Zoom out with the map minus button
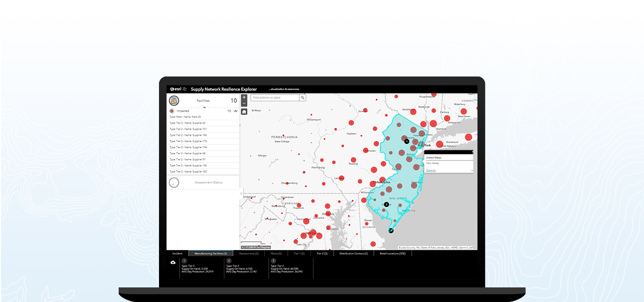This screenshot has height=302, width=644. [244, 104]
